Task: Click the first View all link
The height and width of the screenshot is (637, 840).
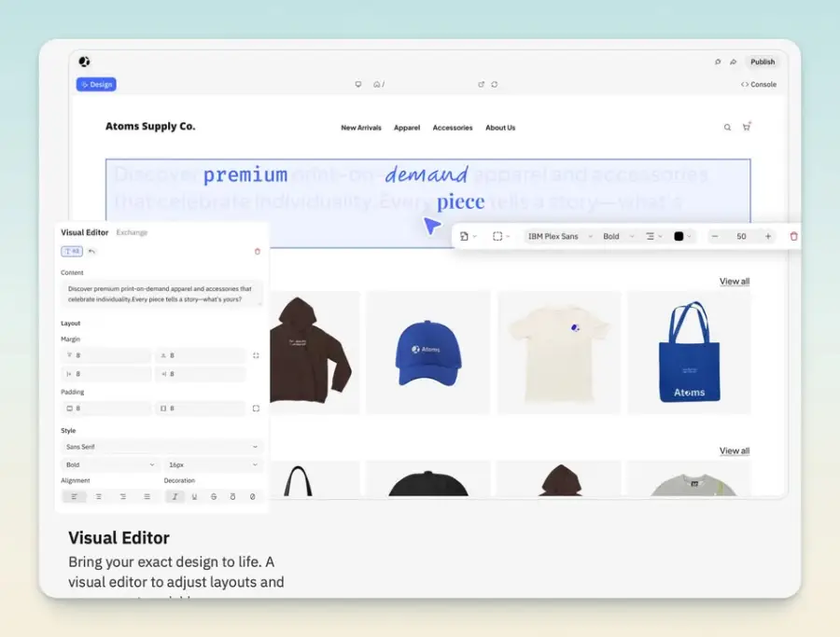Action: (735, 281)
